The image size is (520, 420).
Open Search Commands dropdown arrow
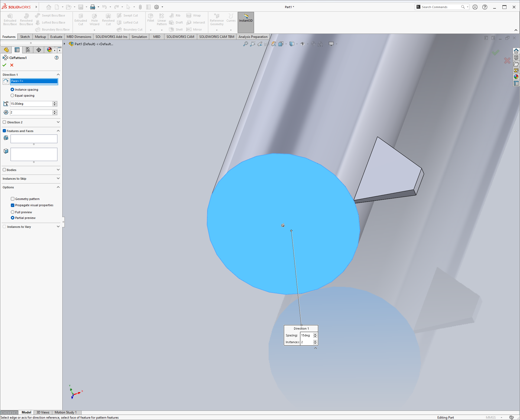(x=468, y=7)
